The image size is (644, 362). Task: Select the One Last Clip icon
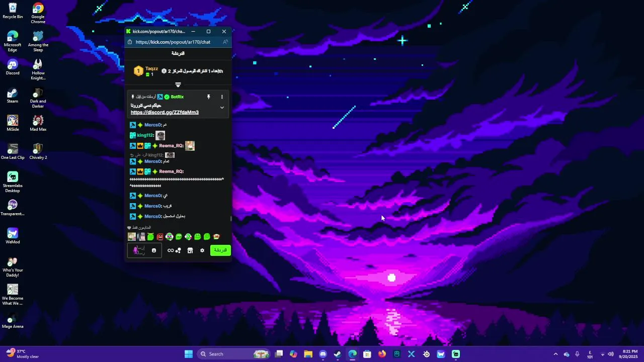[x=13, y=152]
